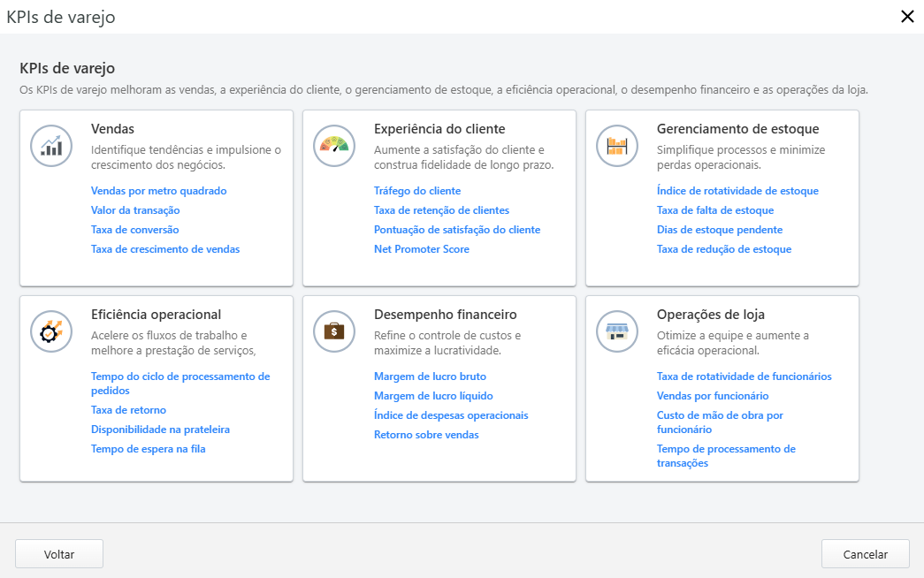Viewport: 924px width, 578px height.
Task: Select Taxa de conversão
Action: 134,229
